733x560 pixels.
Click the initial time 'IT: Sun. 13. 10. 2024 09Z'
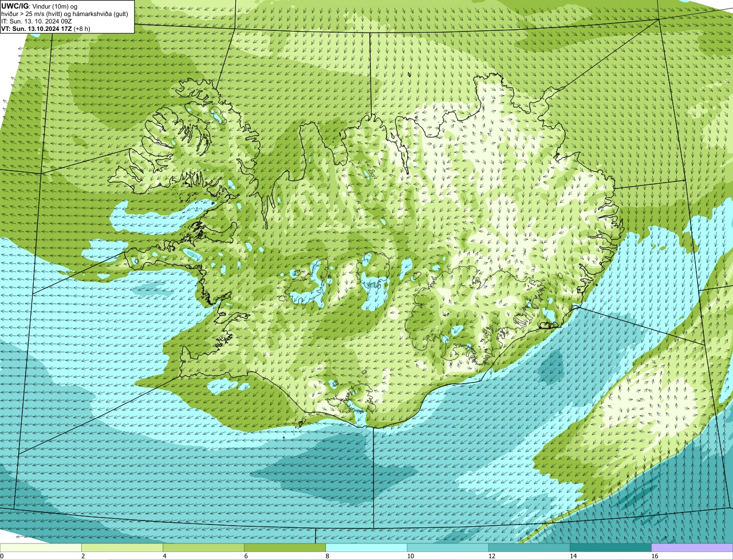[37, 21]
